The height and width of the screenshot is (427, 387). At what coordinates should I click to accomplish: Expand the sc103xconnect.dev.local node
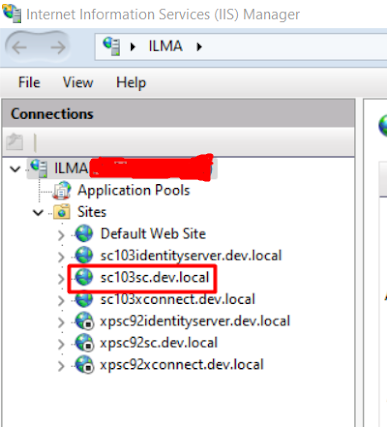click(61, 301)
